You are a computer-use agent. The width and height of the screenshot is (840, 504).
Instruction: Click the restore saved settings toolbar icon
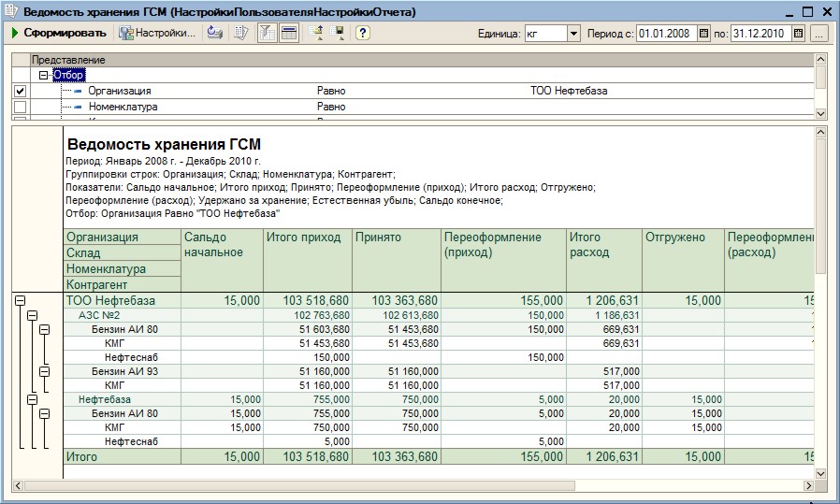coord(315,34)
